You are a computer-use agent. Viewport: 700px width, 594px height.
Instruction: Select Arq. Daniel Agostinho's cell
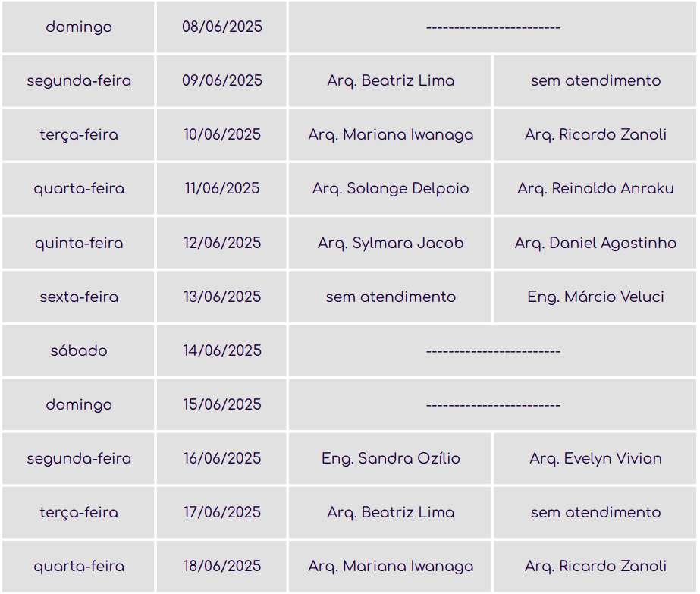coord(595,244)
